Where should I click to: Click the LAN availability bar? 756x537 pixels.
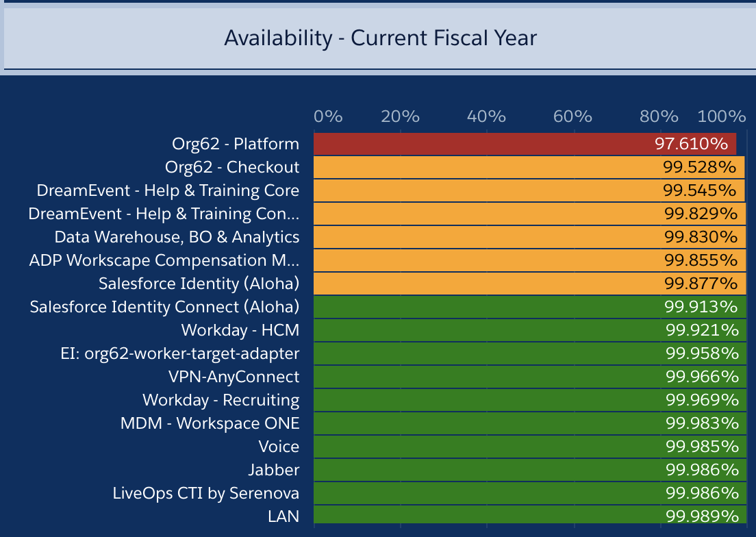tap(530, 515)
